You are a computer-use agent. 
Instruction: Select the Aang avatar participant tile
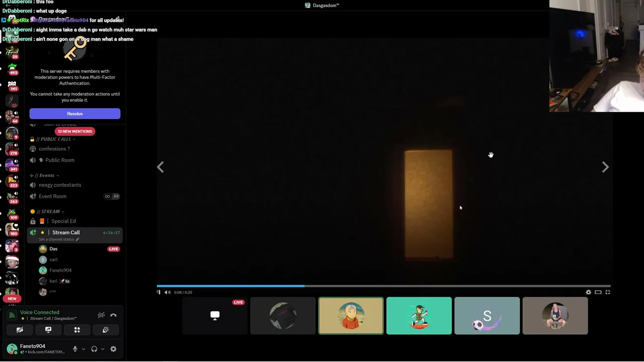351,316
